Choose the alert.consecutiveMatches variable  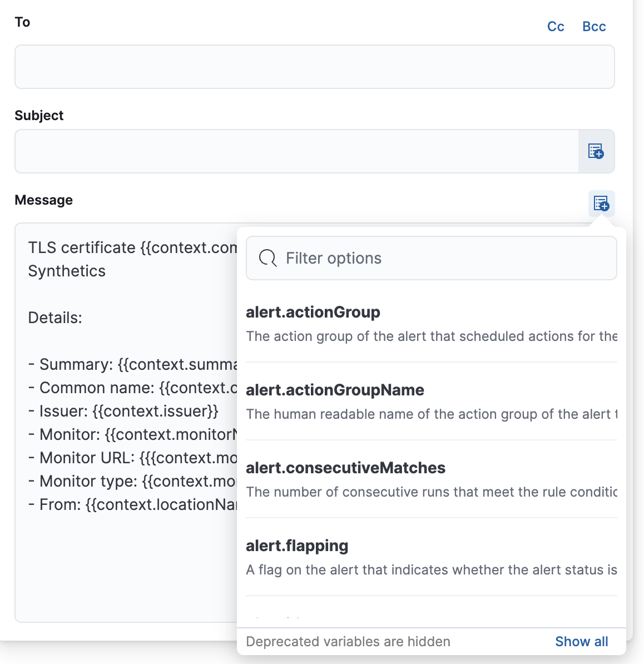(x=345, y=468)
